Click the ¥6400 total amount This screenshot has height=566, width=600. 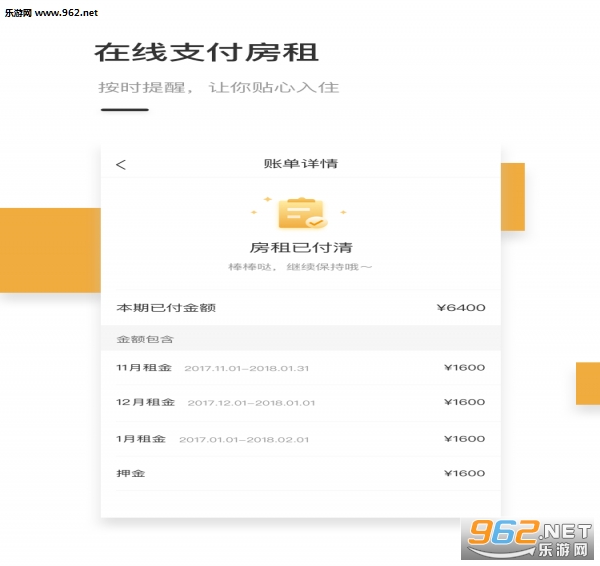[461, 308]
